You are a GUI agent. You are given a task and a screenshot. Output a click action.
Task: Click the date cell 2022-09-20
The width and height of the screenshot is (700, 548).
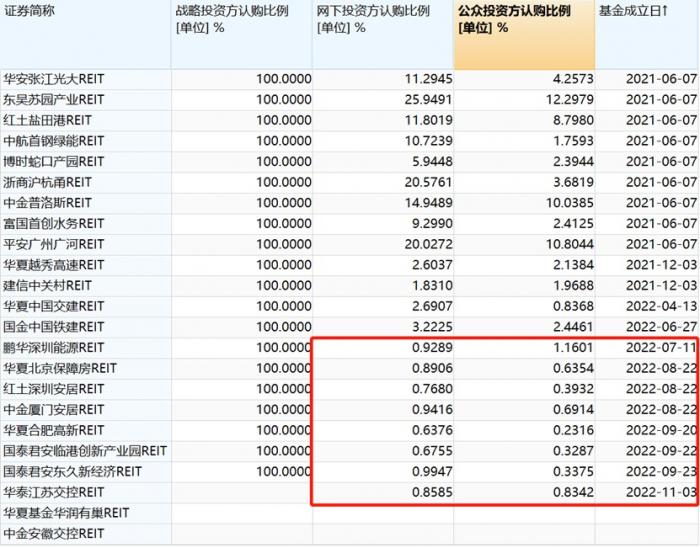661,431
